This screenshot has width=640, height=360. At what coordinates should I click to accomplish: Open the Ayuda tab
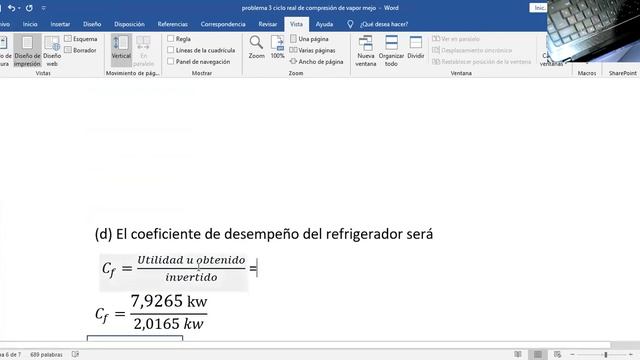pyautogui.click(x=324, y=24)
